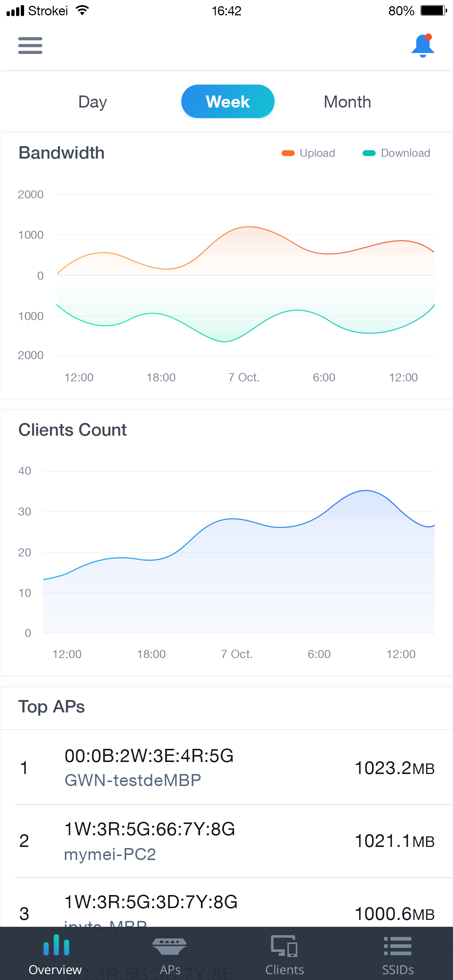The image size is (453, 980).
Task: Switch to the Month time range
Action: click(347, 102)
